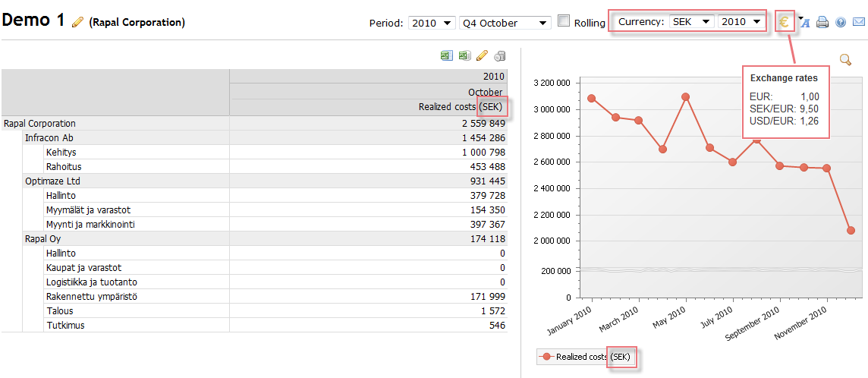
Task: Export table to Excel using first Excel icon
Action: tap(447, 56)
